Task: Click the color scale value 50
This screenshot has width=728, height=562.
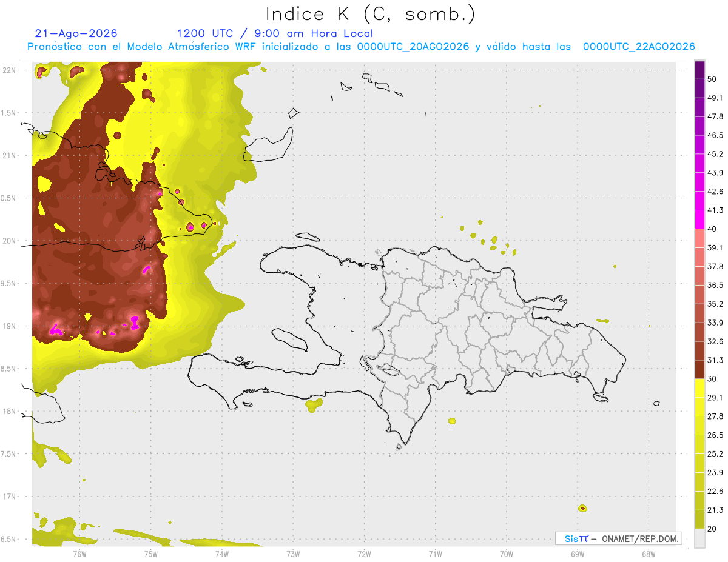Action: pyautogui.click(x=712, y=79)
